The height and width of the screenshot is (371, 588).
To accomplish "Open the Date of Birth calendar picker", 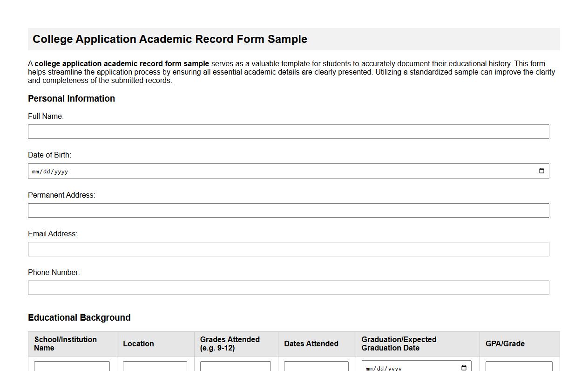I will 541,171.
